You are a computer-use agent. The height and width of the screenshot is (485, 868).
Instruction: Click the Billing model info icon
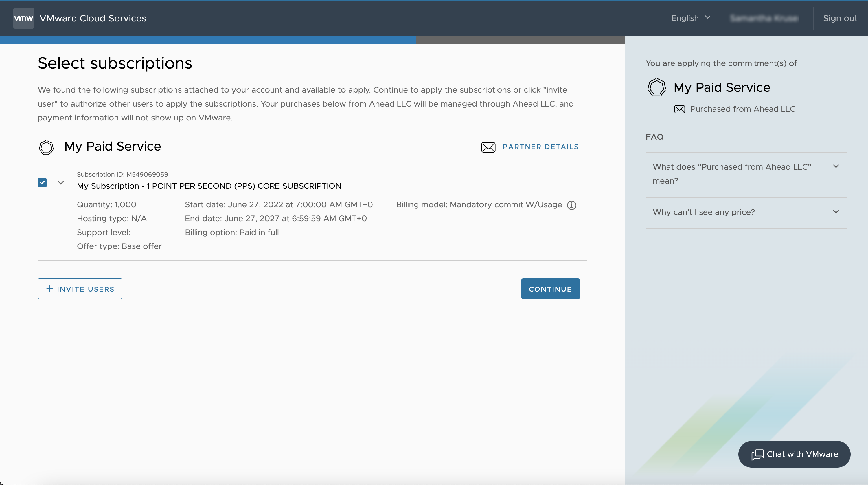(x=572, y=205)
